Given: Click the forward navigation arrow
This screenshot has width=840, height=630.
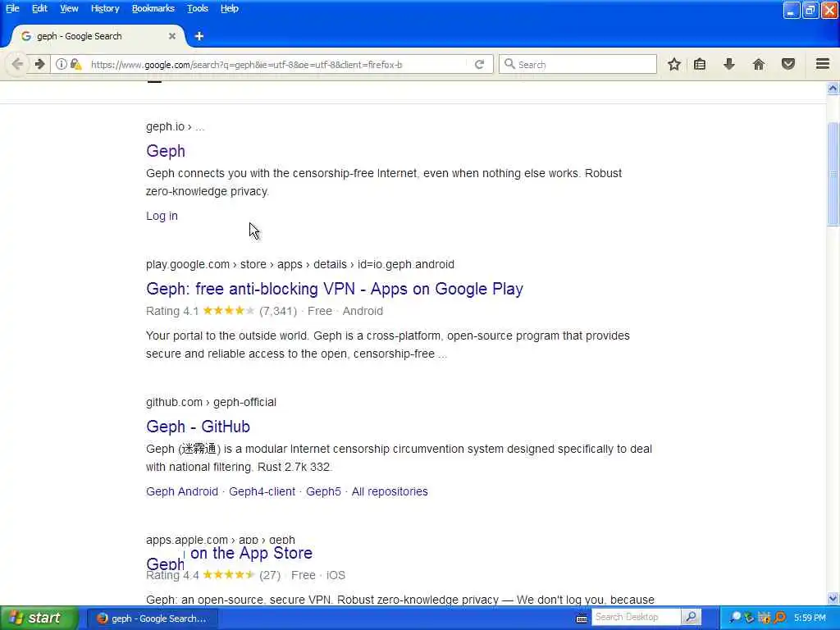Looking at the screenshot, I should coord(39,64).
